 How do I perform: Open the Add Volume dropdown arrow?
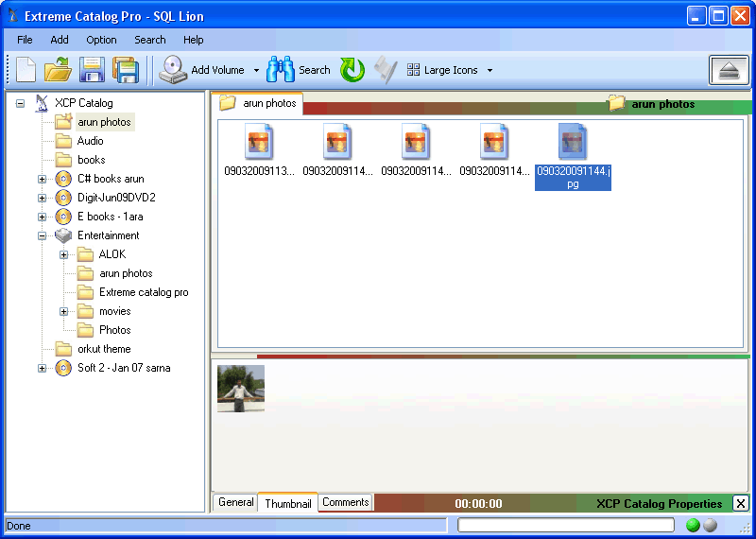(256, 71)
